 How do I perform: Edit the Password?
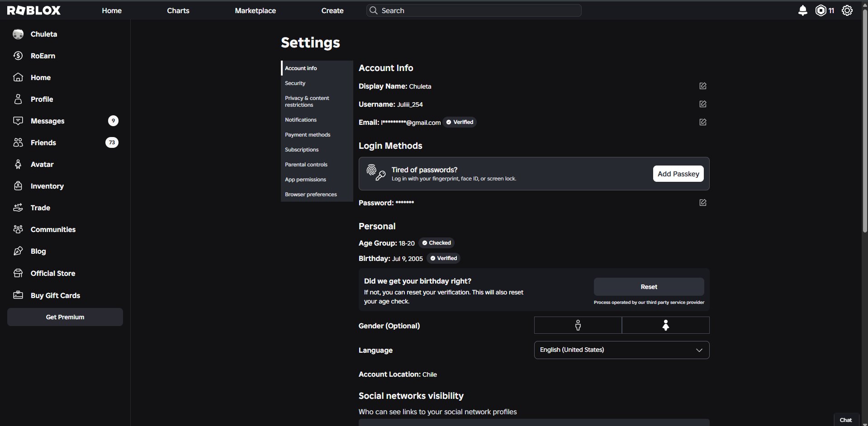coord(702,203)
